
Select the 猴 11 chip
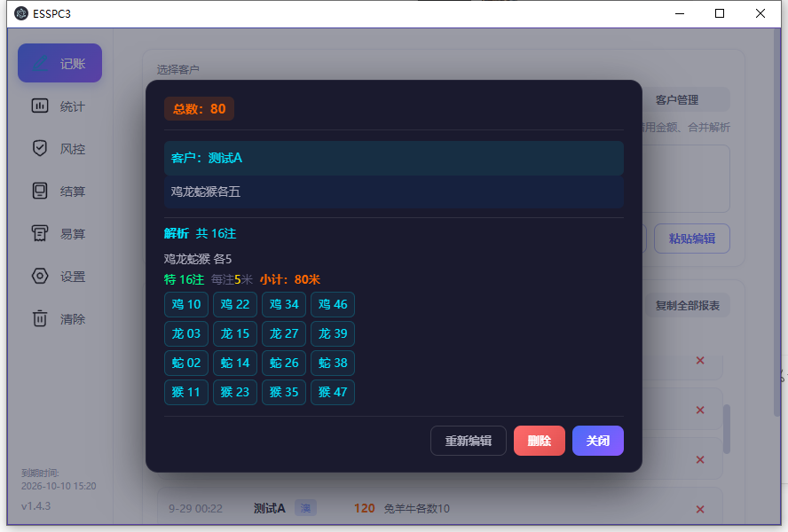click(x=186, y=392)
